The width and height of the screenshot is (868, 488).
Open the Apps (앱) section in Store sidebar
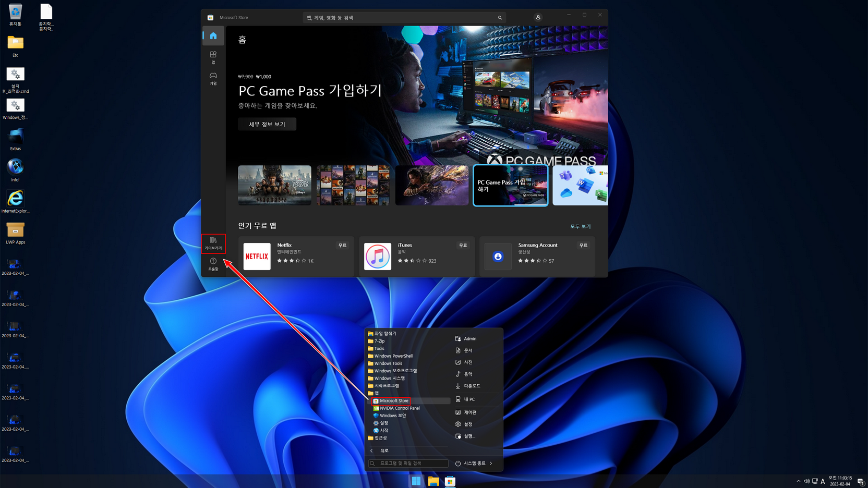point(213,57)
